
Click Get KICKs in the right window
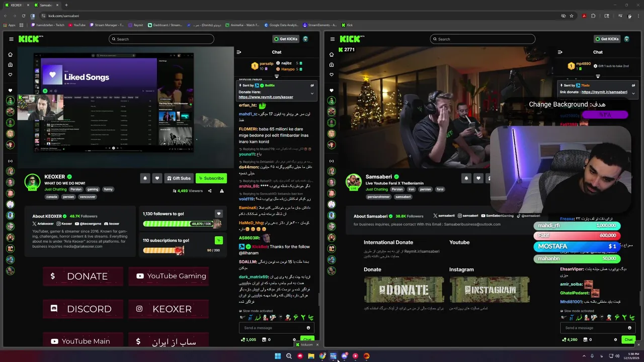click(x=607, y=39)
